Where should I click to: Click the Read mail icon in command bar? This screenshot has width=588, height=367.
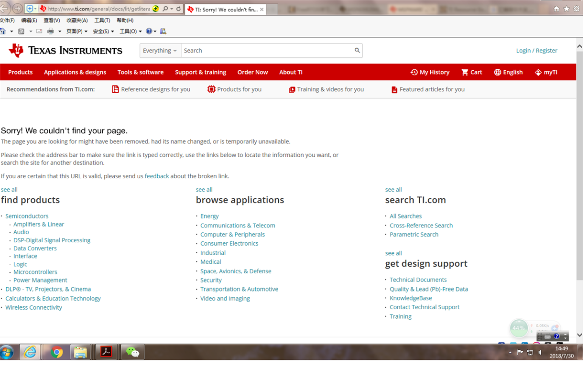click(x=39, y=31)
